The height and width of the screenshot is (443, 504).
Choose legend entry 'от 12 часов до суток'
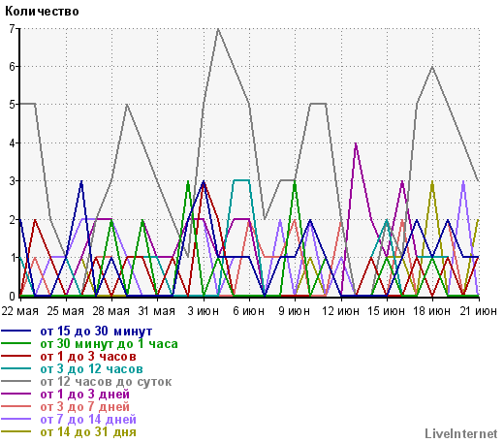pyautogui.click(x=106, y=382)
